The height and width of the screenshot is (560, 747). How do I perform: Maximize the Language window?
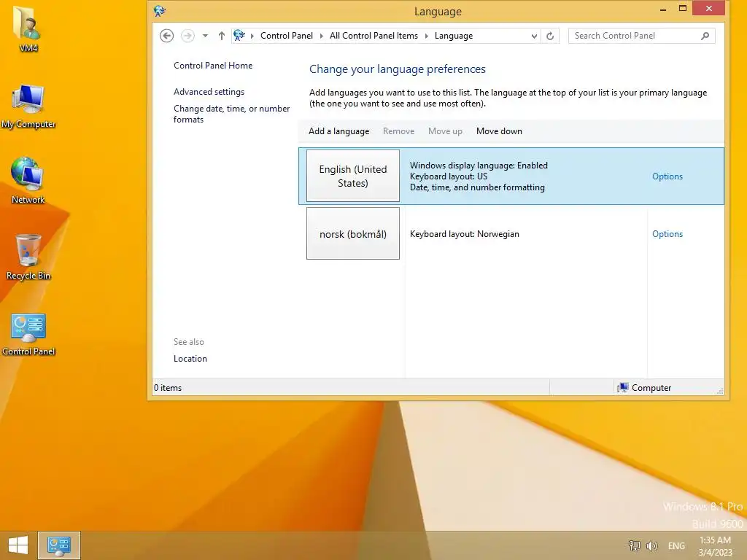(683, 9)
